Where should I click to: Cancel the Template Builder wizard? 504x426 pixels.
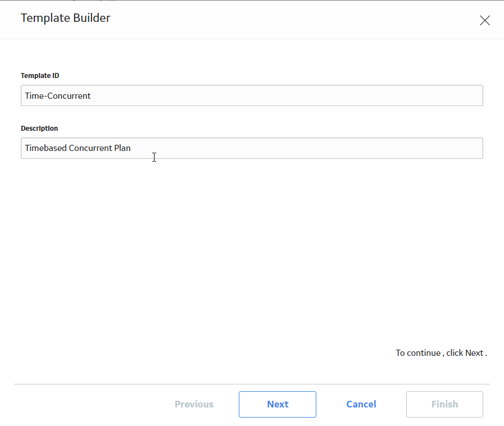click(361, 404)
